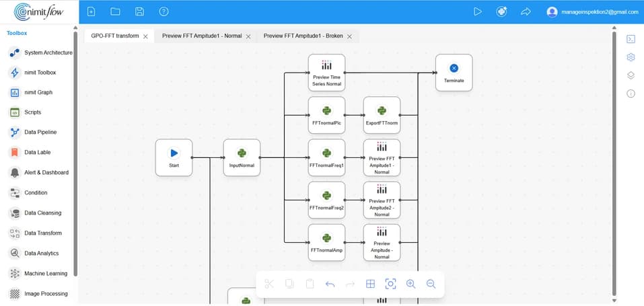Toggle the canvas grid icon
The width and height of the screenshot is (644, 306).
(371, 284)
